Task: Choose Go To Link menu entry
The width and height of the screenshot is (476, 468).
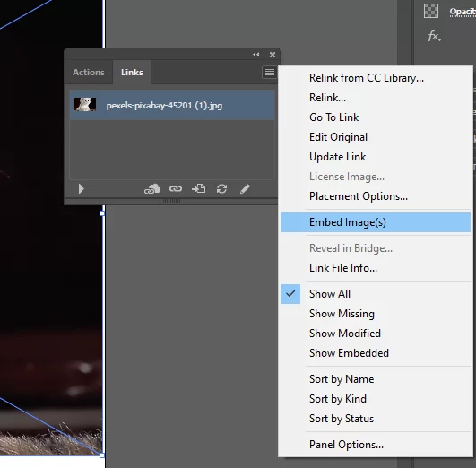Action: click(376, 117)
